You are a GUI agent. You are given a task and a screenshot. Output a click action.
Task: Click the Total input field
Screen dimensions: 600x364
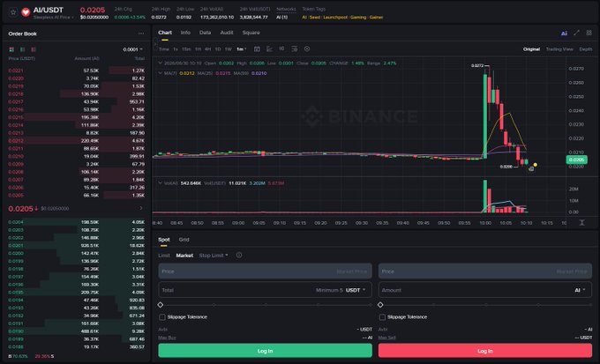(266, 290)
